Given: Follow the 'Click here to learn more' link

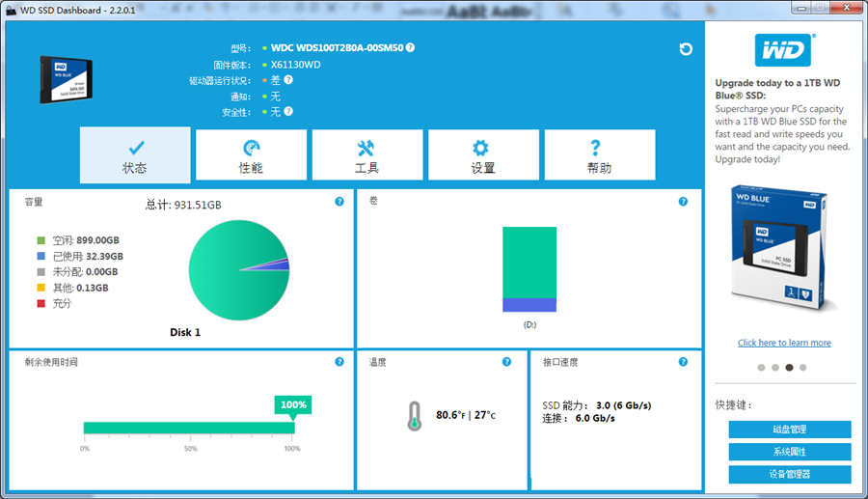Looking at the screenshot, I should tap(784, 343).
